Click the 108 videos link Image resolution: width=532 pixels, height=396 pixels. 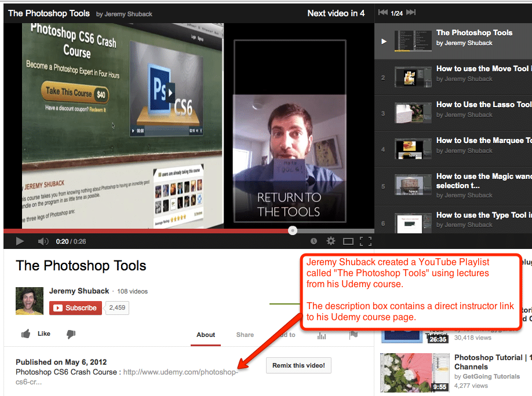click(x=132, y=292)
